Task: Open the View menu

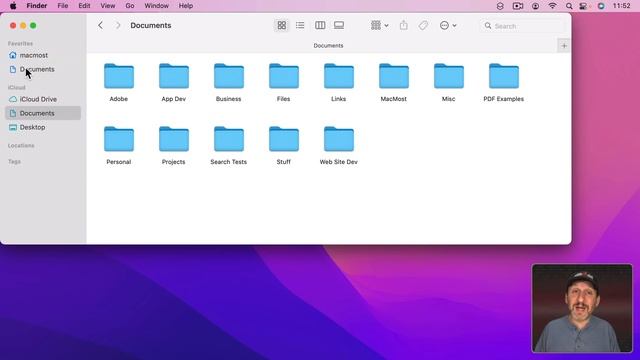Action: coord(108,6)
